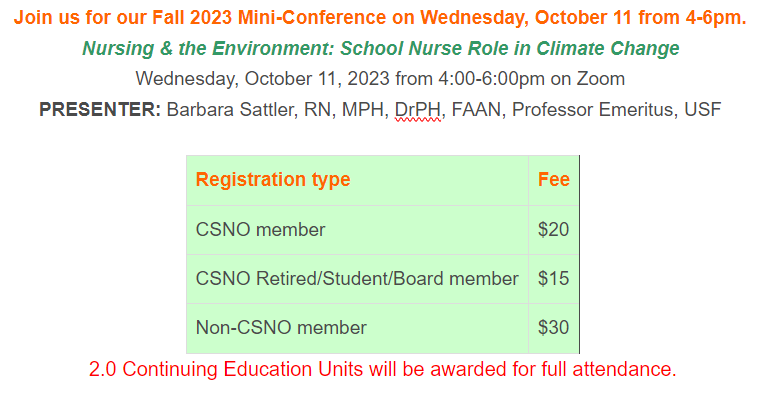
Task: Click the orange Fall 2023 Mini-Conference heading
Action: [x=380, y=18]
